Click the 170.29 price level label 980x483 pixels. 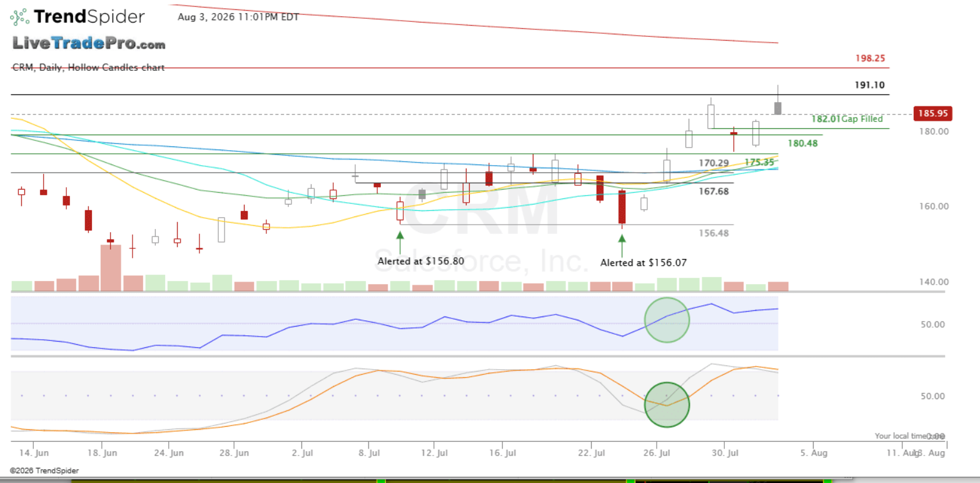714,163
